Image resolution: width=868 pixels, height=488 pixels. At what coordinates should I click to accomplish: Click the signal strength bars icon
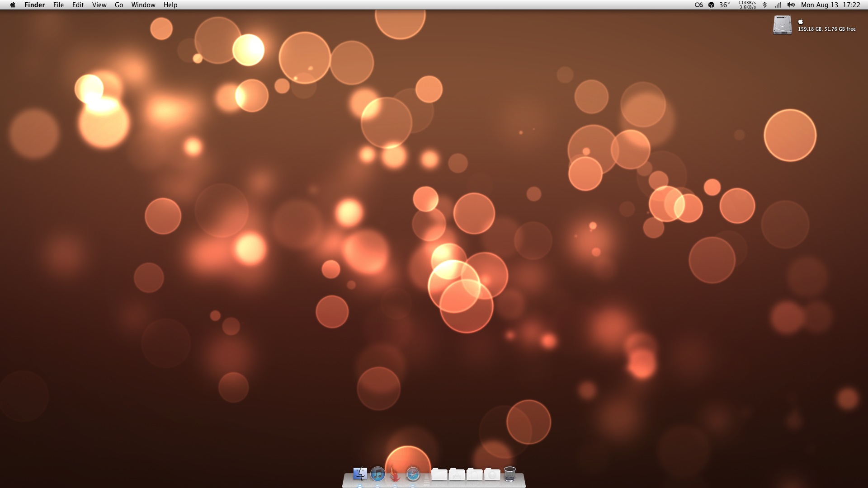pyautogui.click(x=778, y=5)
